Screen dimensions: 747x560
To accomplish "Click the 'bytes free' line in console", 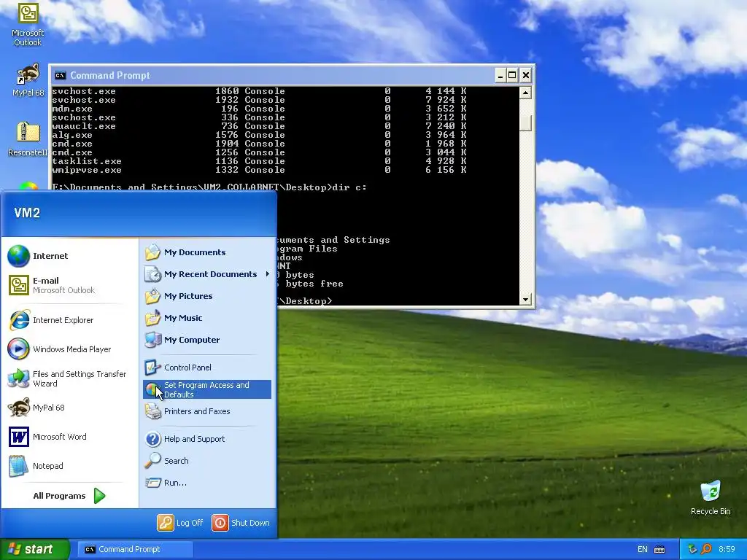I will click(309, 284).
